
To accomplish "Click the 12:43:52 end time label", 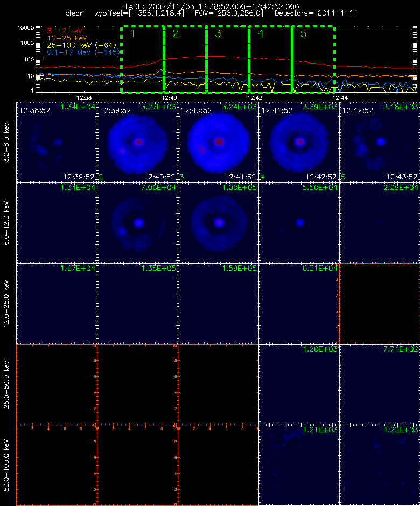I will pos(402,177).
